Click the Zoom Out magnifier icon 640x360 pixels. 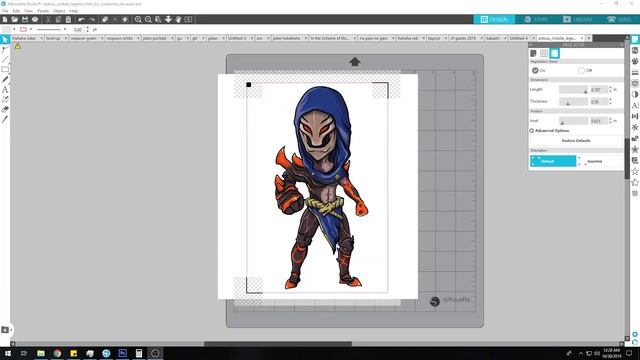click(x=148, y=19)
